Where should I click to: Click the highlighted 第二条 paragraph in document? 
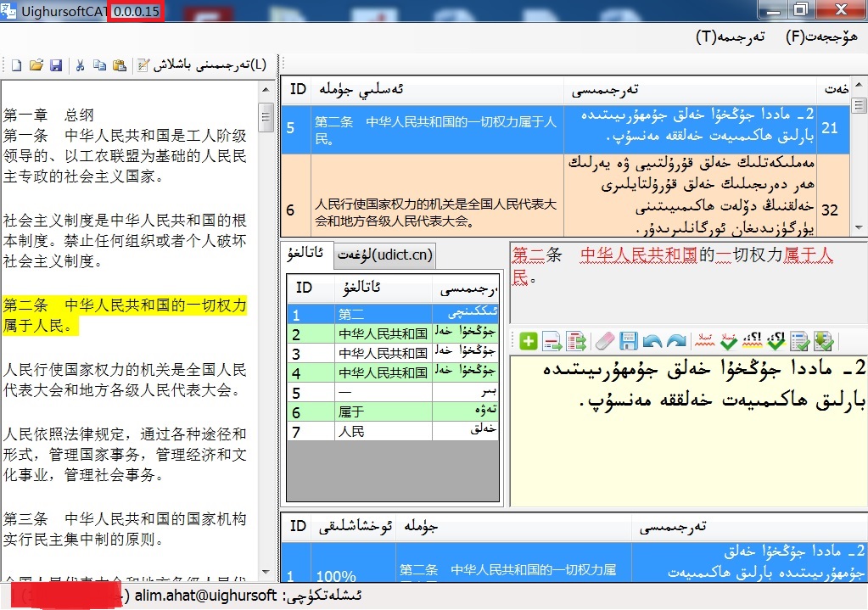(x=125, y=315)
